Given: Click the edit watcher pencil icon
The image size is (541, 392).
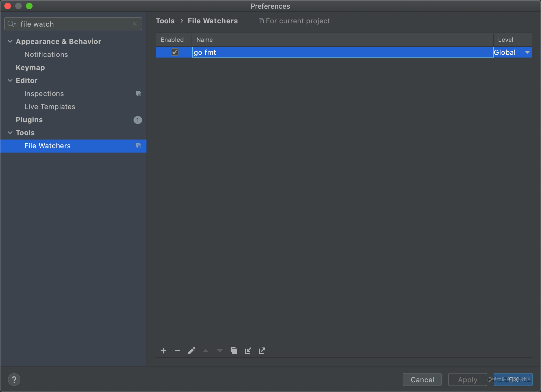Looking at the screenshot, I should click(x=192, y=351).
